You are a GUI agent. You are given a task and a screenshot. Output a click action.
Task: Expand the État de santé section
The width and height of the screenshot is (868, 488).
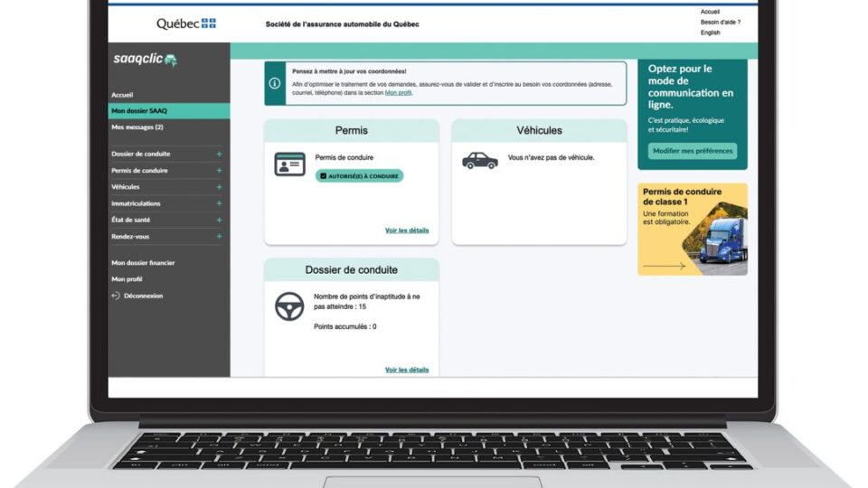219,220
